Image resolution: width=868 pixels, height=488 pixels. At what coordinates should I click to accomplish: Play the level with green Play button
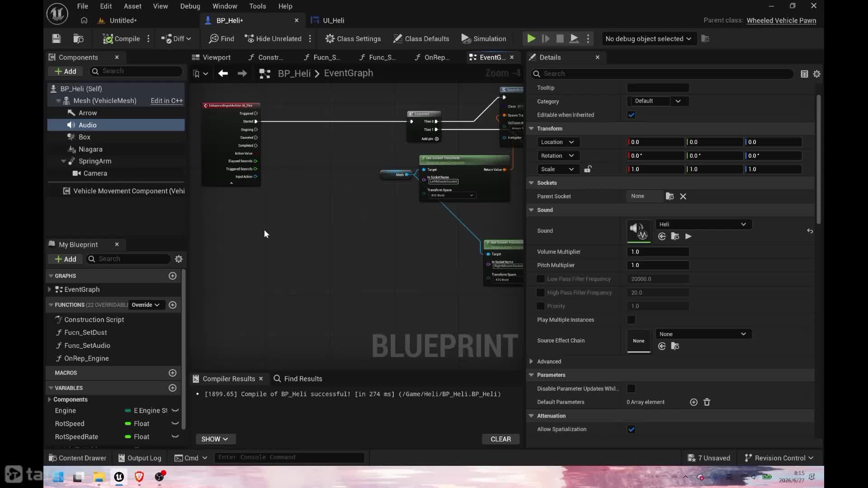click(531, 39)
